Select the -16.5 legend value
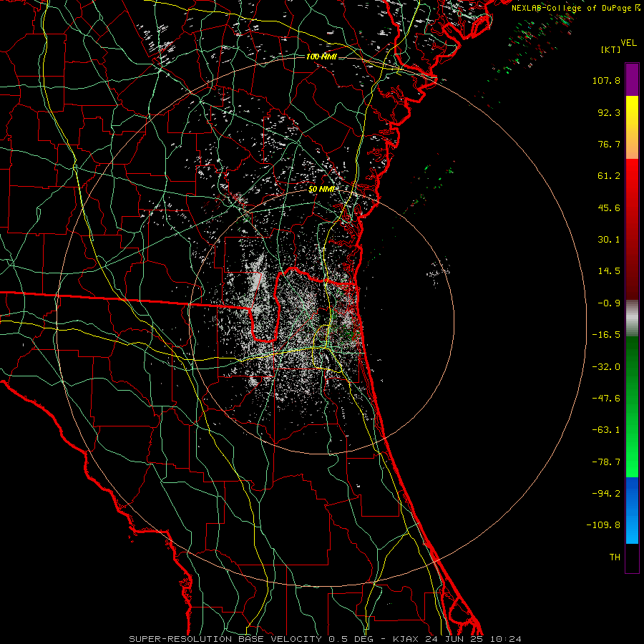 (x=606, y=335)
